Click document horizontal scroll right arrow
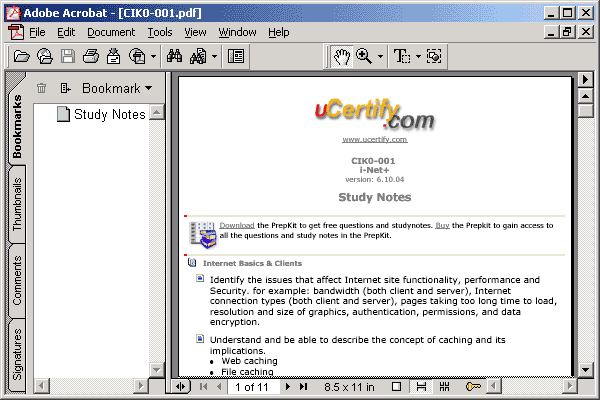 click(x=570, y=385)
